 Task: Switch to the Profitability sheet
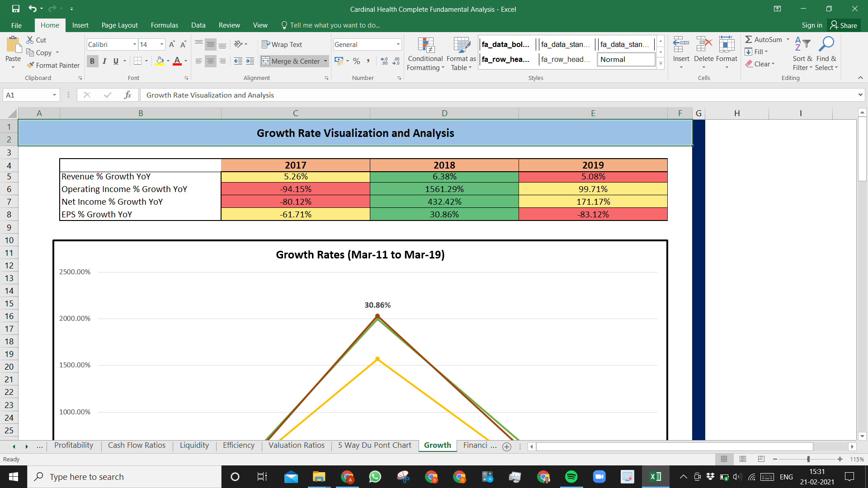[74, 446]
